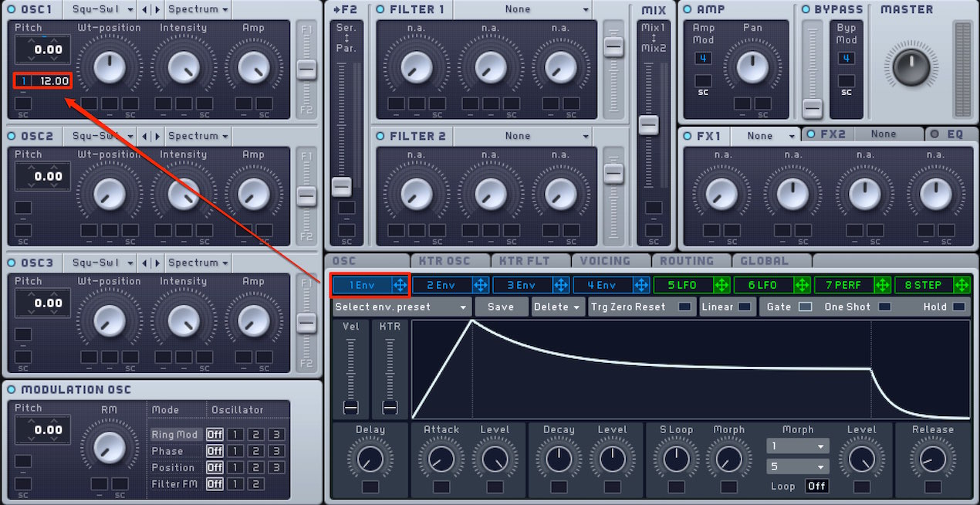Image resolution: width=980 pixels, height=505 pixels.
Task: Click the 8STEP green drag handle icon
Action: tap(961, 285)
